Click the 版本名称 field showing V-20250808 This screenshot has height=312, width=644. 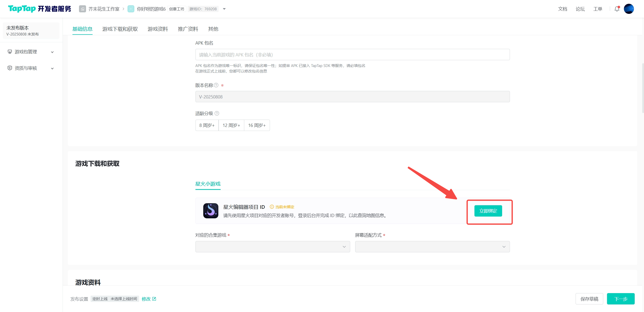coord(352,97)
